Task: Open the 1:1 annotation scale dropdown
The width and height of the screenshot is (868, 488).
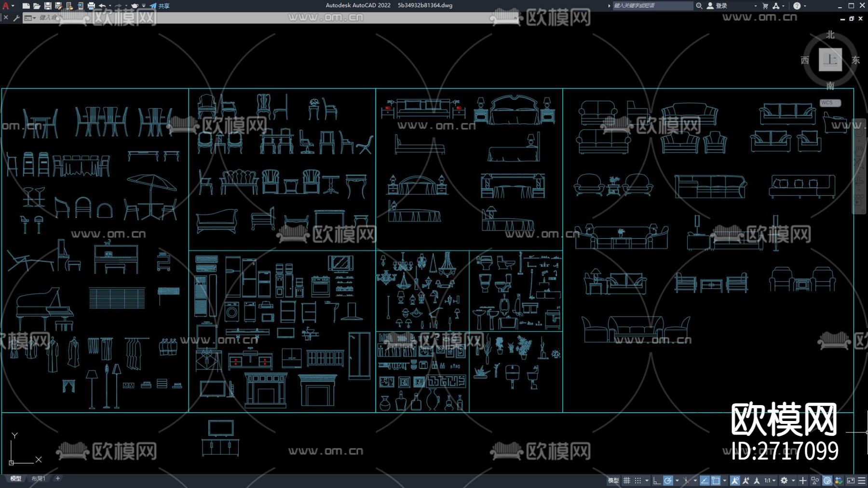Action: click(x=770, y=481)
